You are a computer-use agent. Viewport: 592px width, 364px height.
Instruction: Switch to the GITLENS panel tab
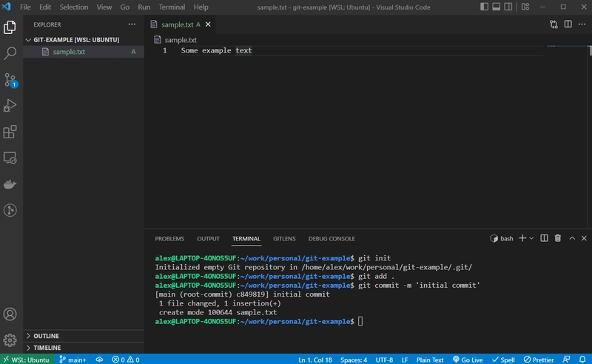pyautogui.click(x=284, y=239)
